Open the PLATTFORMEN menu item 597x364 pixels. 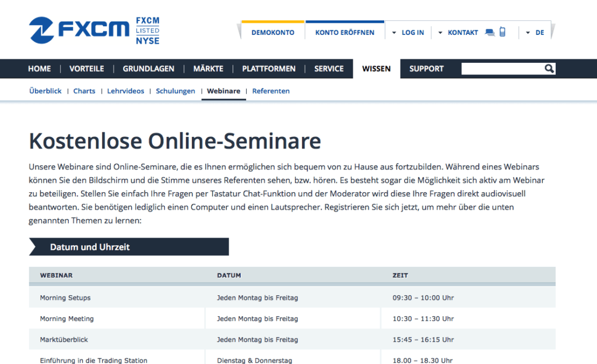tap(269, 69)
